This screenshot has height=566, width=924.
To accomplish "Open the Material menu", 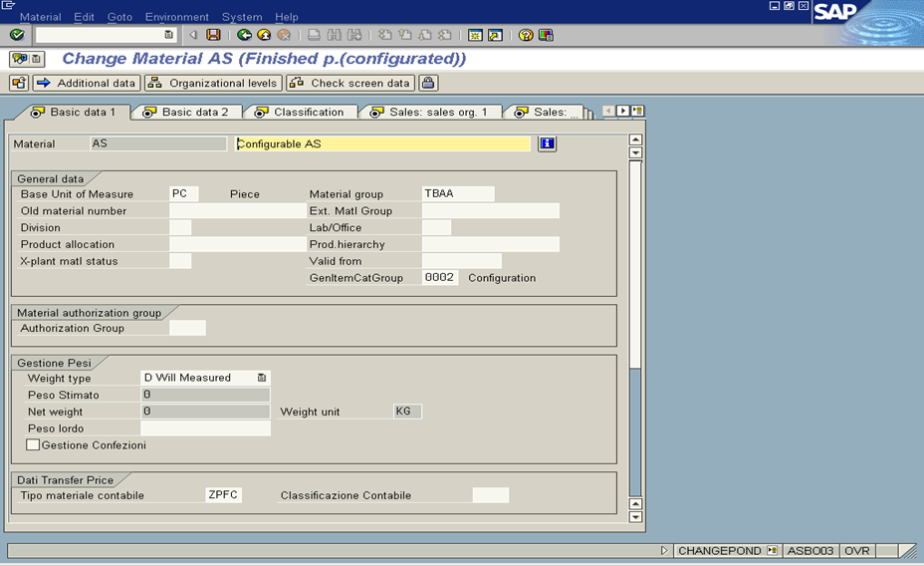I will click(x=40, y=17).
